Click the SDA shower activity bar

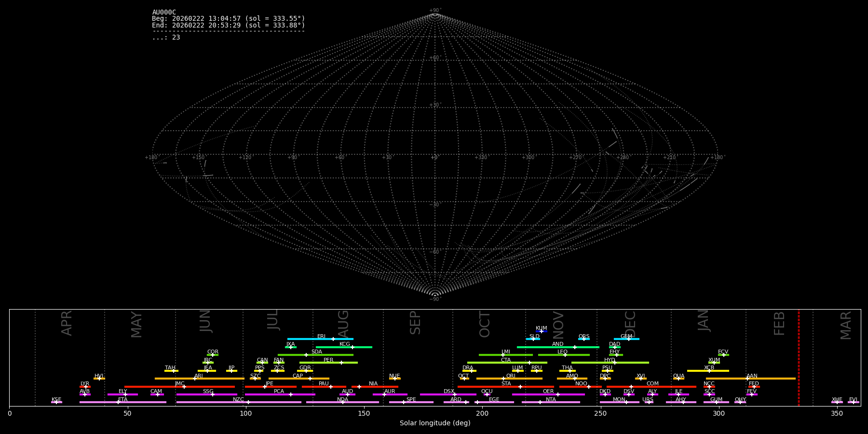tap(315, 355)
